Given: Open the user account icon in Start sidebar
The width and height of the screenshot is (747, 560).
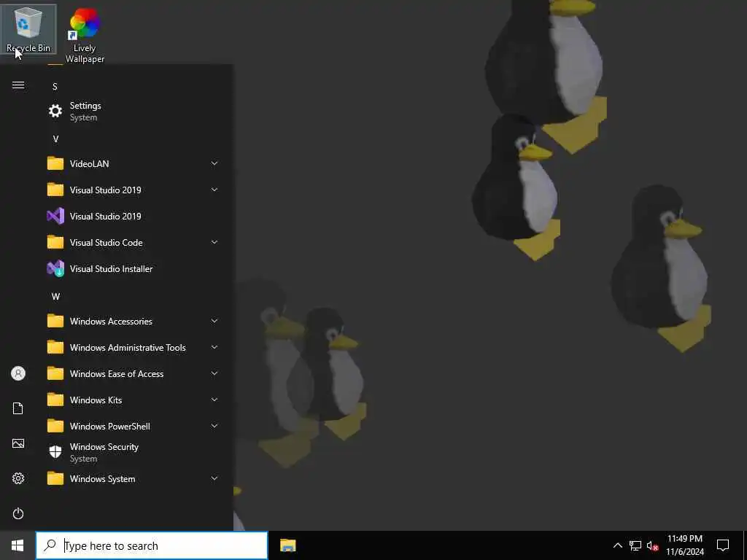Looking at the screenshot, I should pyautogui.click(x=18, y=373).
